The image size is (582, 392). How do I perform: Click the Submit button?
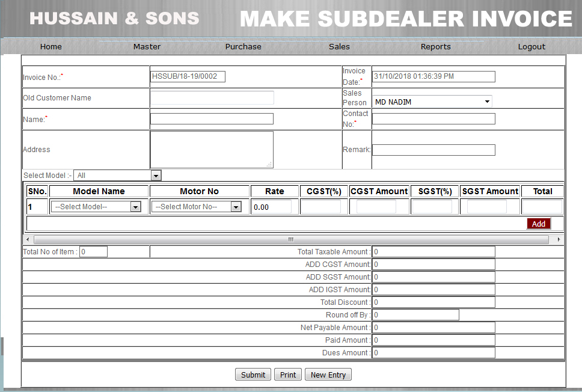point(253,375)
